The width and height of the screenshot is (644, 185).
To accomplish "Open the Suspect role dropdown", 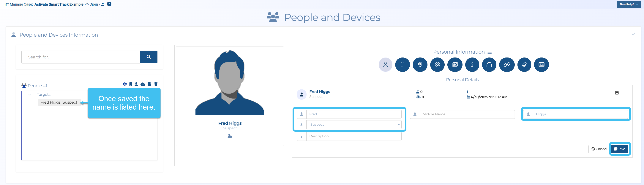I will pos(354,124).
